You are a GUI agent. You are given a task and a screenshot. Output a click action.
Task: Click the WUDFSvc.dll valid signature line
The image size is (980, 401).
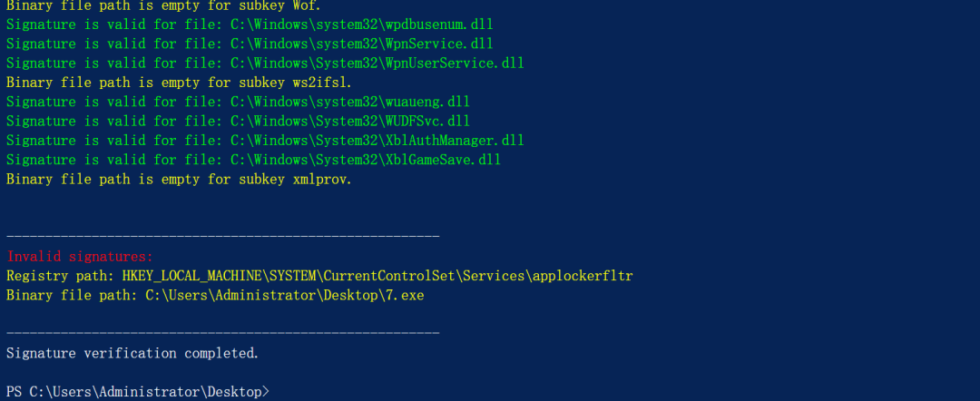(x=238, y=122)
